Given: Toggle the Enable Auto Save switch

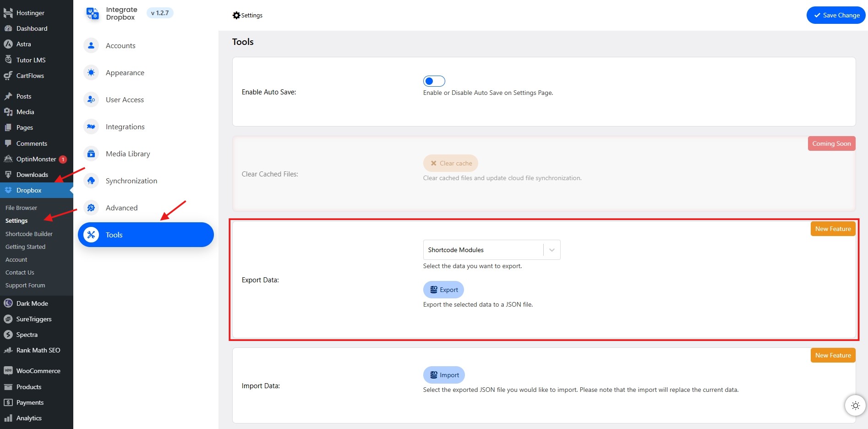Looking at the screenshot, I should (434, 81).
